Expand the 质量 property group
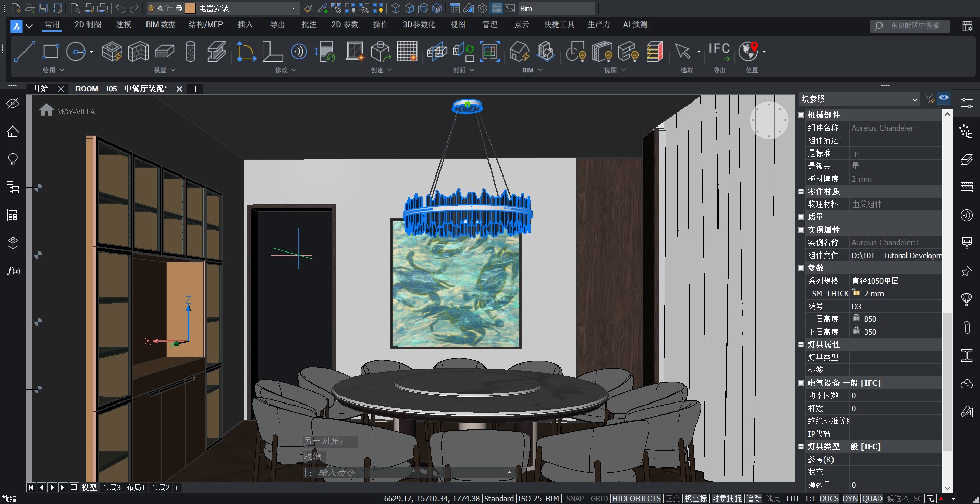 (x=801, y=217)
